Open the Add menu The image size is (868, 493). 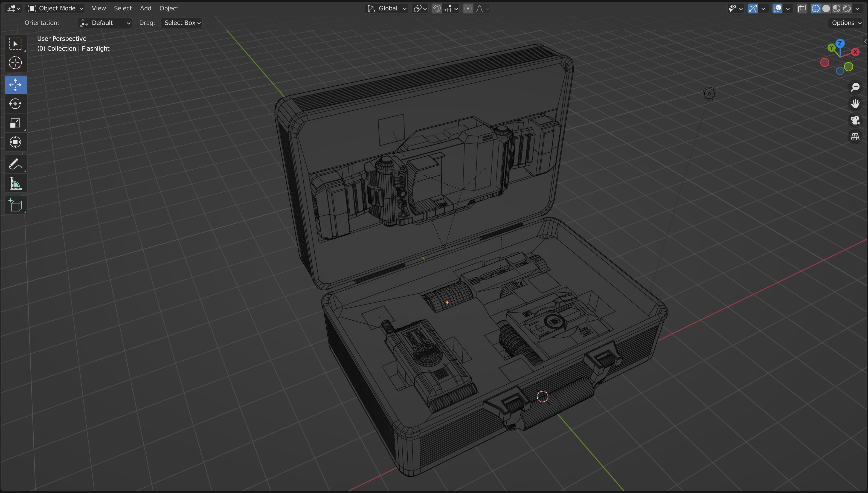point(146,8)
